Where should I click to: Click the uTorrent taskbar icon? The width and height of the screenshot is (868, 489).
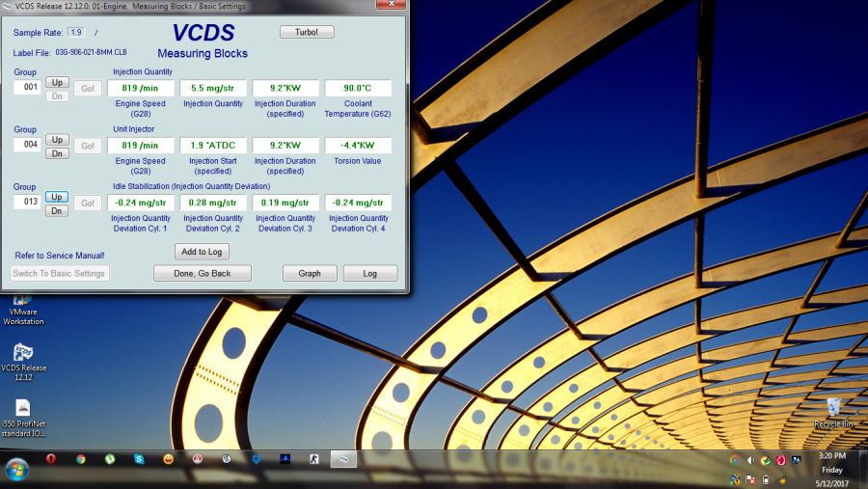tap(110, 460)
